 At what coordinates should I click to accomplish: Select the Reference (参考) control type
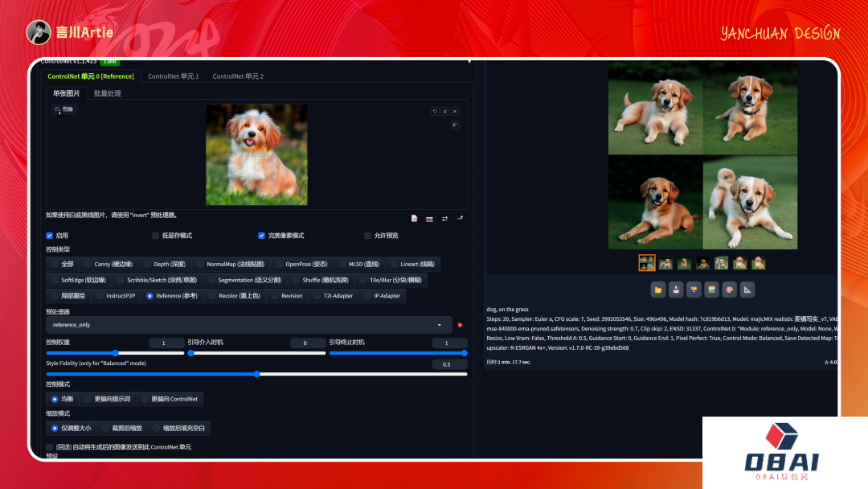172,296
